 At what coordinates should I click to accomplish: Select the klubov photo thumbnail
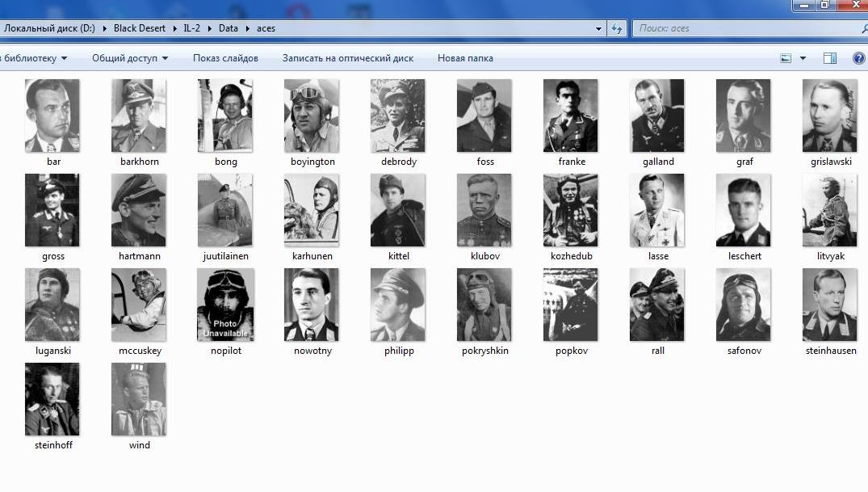484,210
